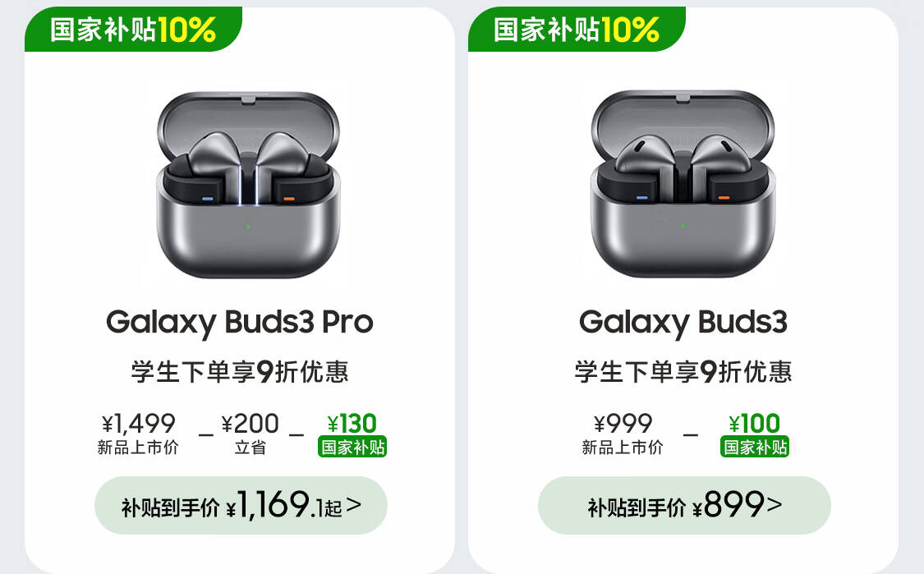Click the ¥200 立省 discount amount

click(250, 424)
